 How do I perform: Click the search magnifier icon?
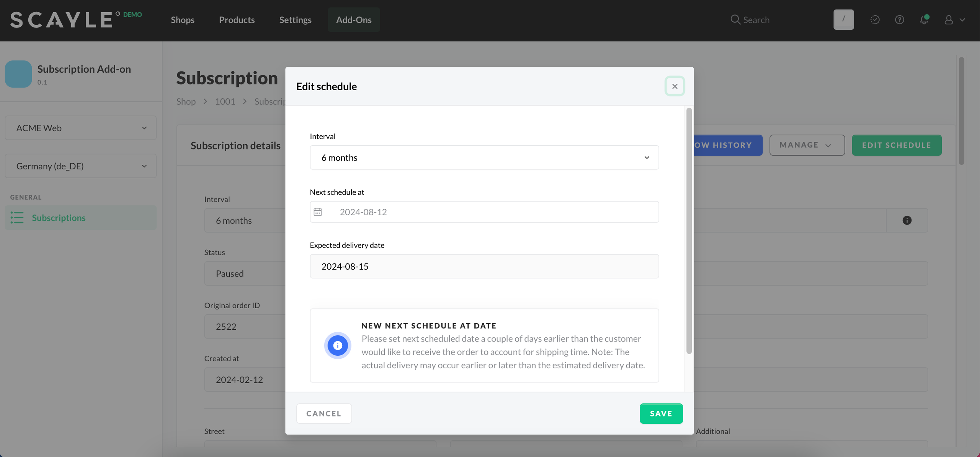pos(735,20)
